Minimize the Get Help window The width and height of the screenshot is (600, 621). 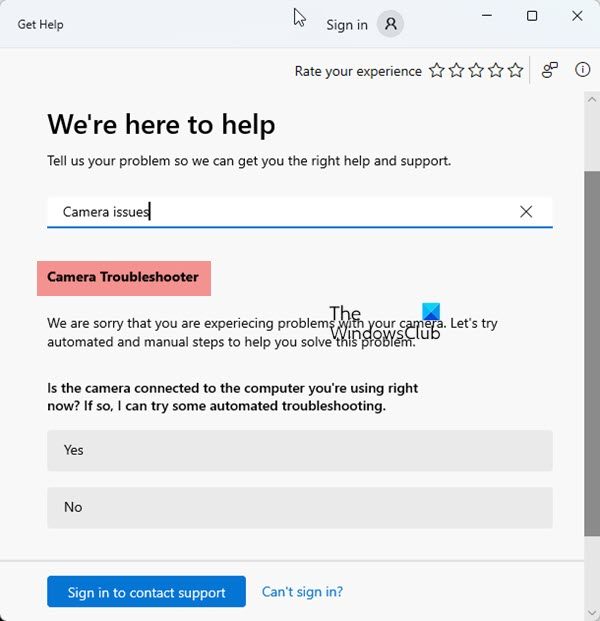[487, 16]
